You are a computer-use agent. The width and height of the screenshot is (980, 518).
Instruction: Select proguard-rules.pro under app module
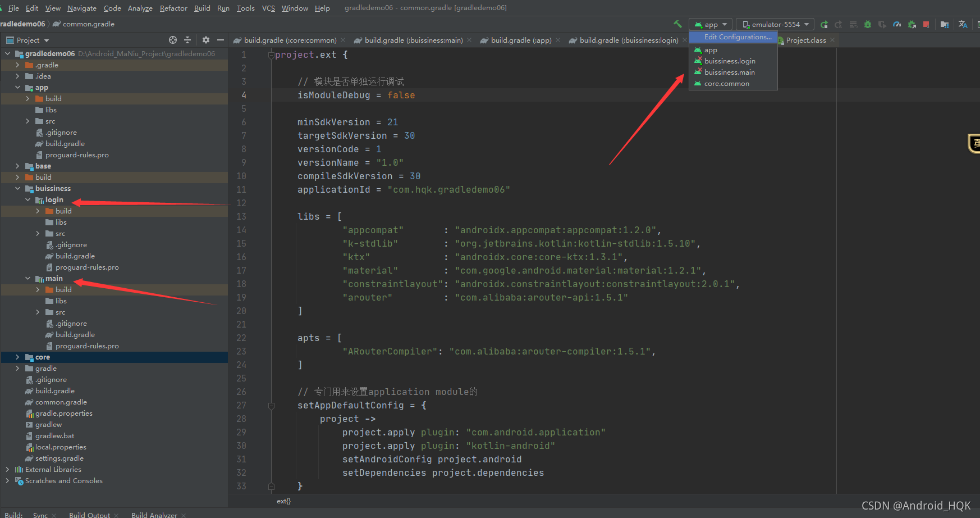coord(77,155)
